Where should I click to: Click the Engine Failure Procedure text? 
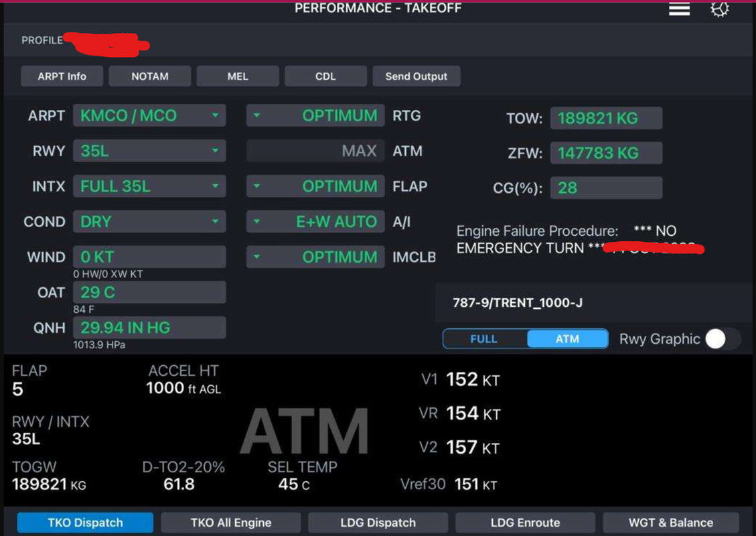[x=566, y=239]
